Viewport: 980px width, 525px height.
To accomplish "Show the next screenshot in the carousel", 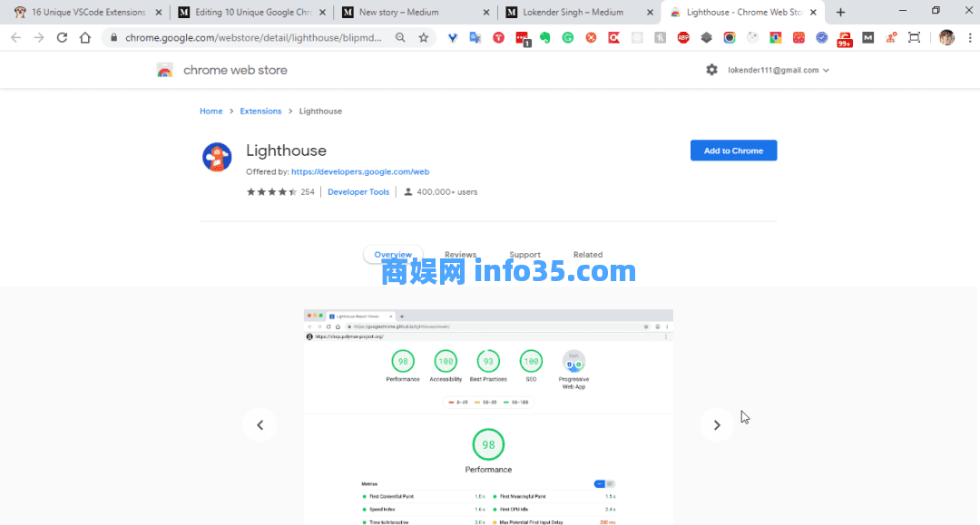I will click(717, 425).
